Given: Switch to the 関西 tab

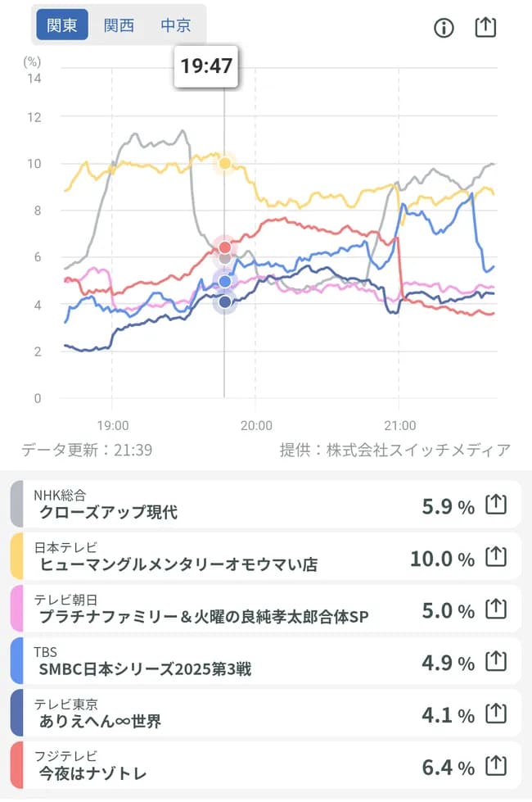Looking at the screenshot, I should click(119, 25).
